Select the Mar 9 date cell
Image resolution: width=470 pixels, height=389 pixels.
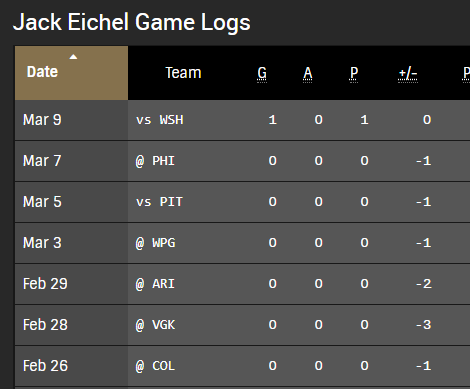point(42,120)
